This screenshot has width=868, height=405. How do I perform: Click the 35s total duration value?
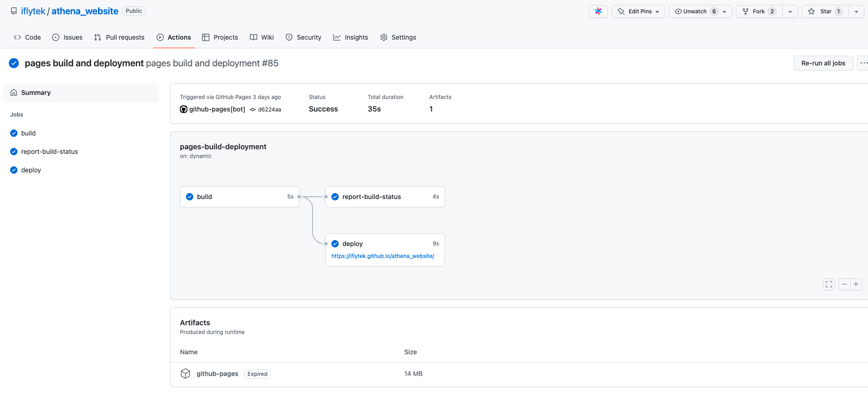(x=374, y=109)
